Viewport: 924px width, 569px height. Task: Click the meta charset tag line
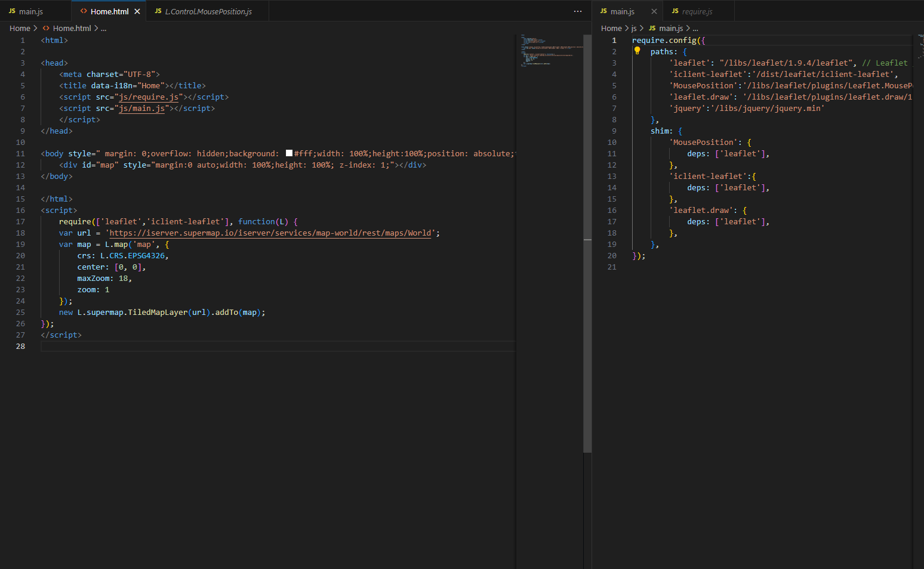pyautogui.click(x=109, y=74)
